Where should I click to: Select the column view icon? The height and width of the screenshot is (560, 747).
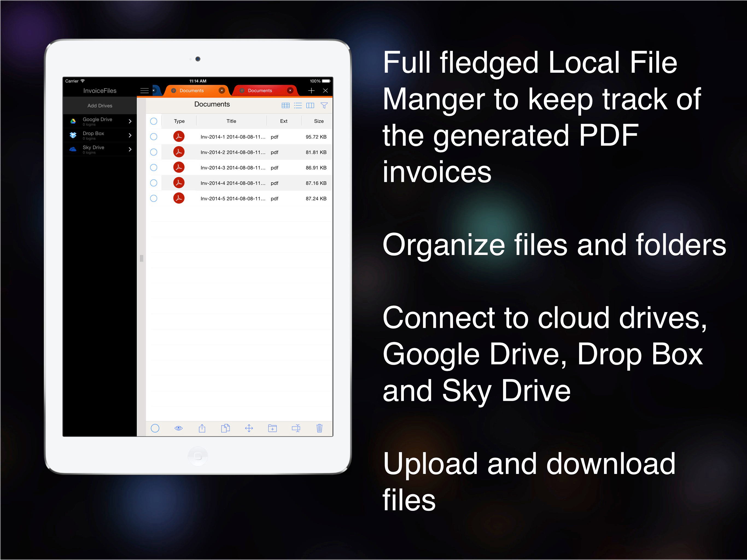tap(310, 105)
